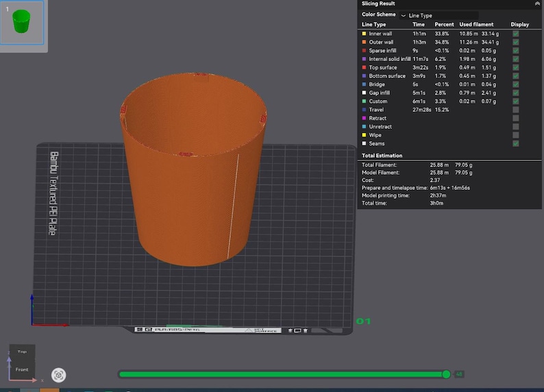Click the layer number 48 field
Screen dimensions: 544x392
tap(459, 374)
